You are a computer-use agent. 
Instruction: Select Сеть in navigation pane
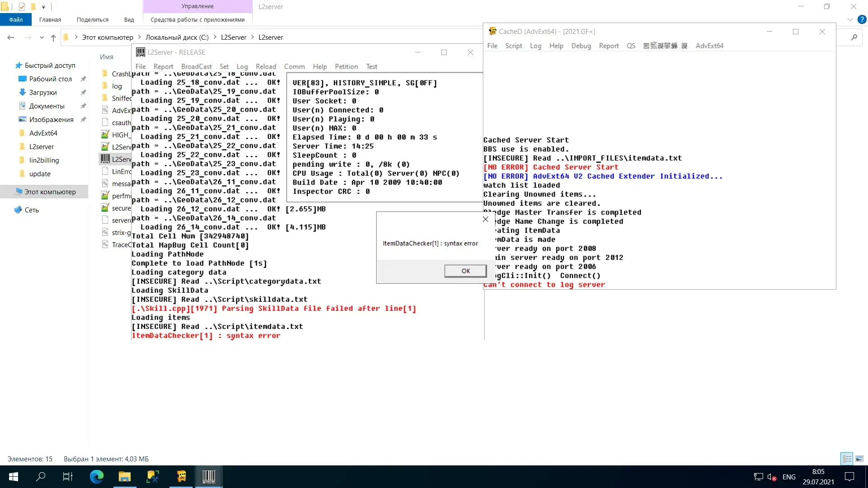31,210
